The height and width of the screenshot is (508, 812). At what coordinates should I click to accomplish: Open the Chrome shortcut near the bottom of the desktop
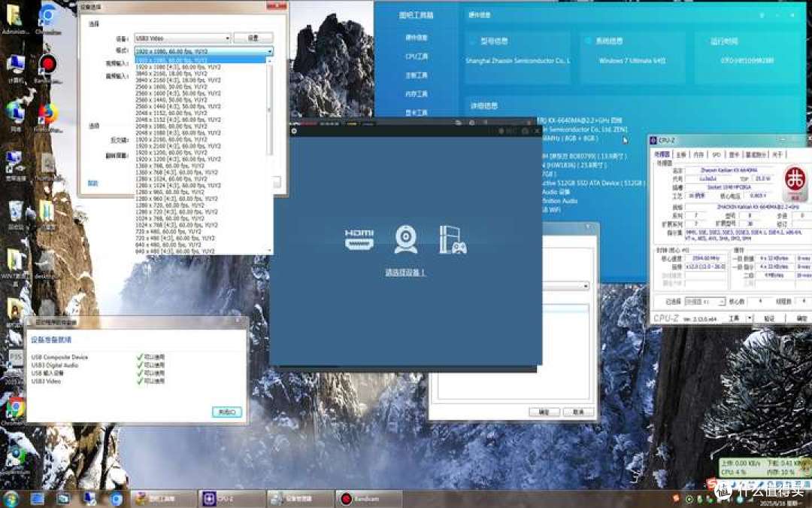[x=15, y=408]
